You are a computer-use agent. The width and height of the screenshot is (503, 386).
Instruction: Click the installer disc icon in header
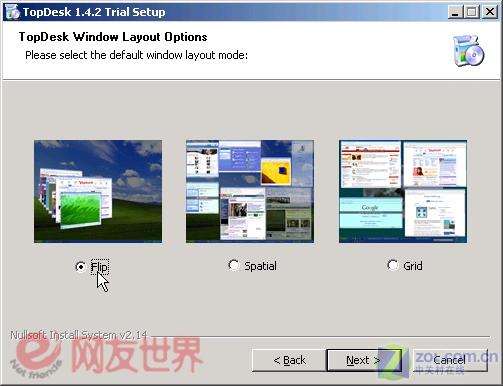pos(468,50)
